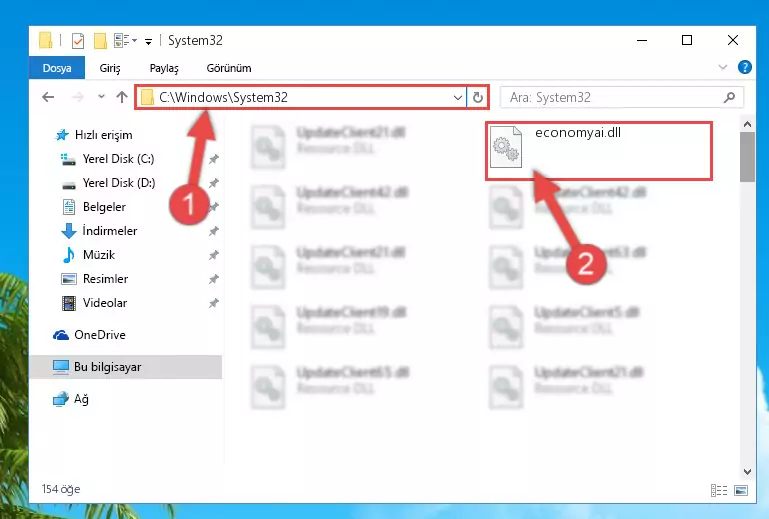The image size is (769, 519).
Task: Open the help question mark icon
Action: (744, 68)
